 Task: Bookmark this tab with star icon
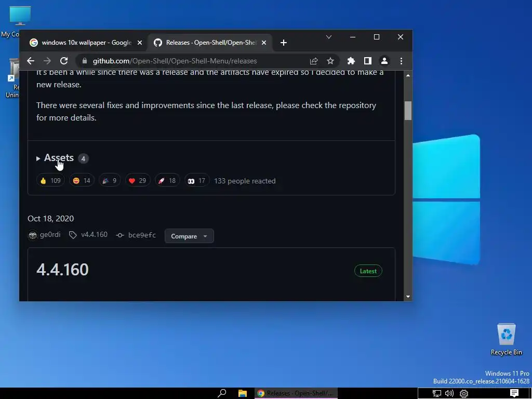click(x=330, y=61)
